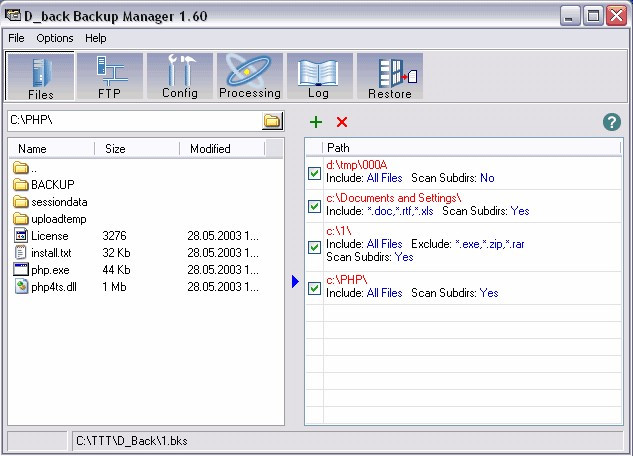Screen dimensions: 633x456
Task: Sort file list by Modified column
Action: click(222, 149)
